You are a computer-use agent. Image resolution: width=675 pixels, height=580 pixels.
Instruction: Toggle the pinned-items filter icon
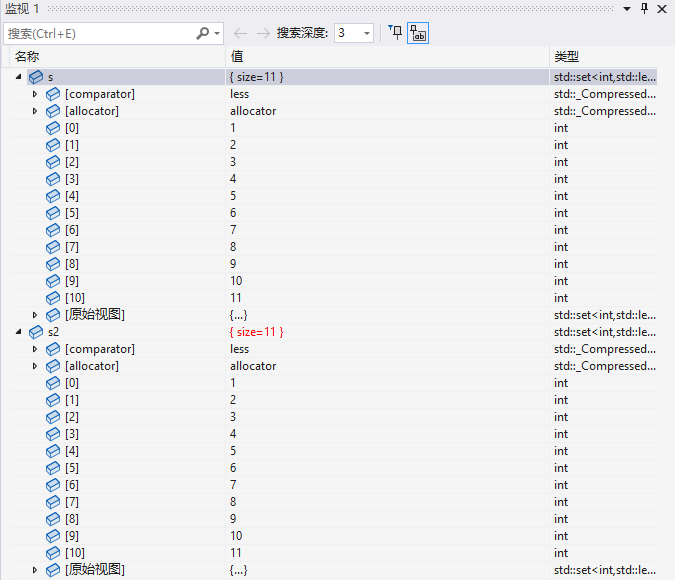click(395, 33)
